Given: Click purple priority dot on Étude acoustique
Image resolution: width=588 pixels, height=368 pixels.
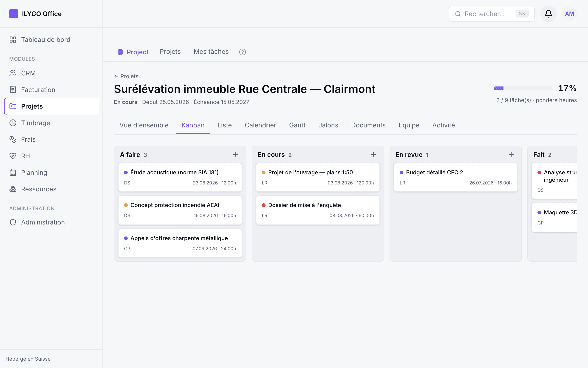Looking at the screenshot, I should point(126,172).
